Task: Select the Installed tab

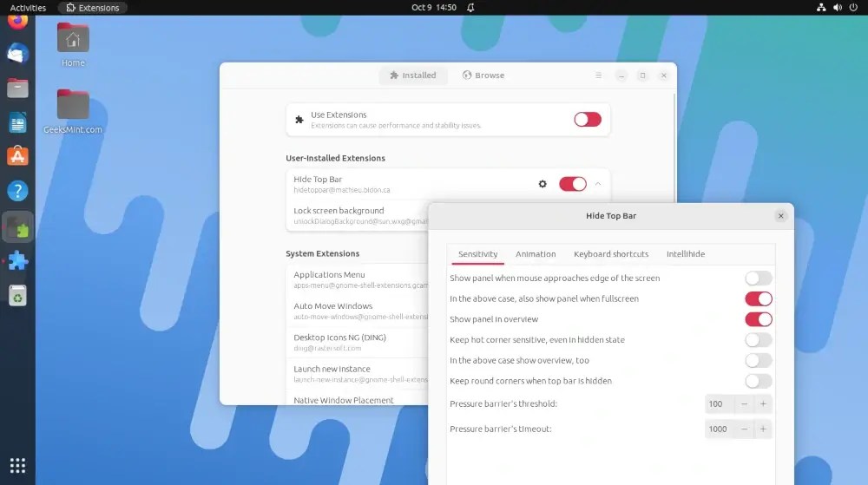Action: click(x=413, y=75)
